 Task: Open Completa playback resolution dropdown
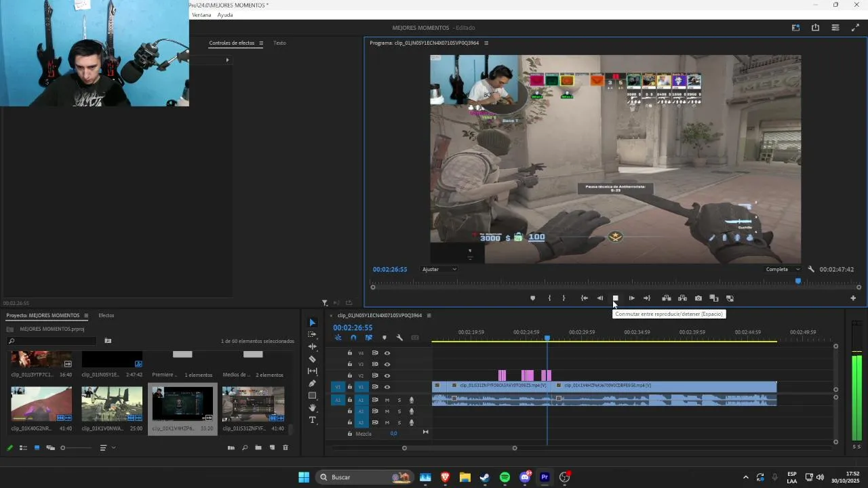click(783, 269)
